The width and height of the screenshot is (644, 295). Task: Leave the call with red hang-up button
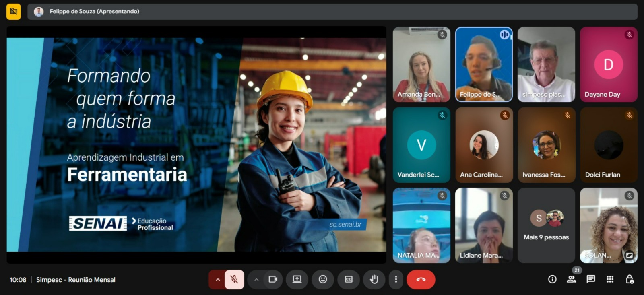click(421, 279)
